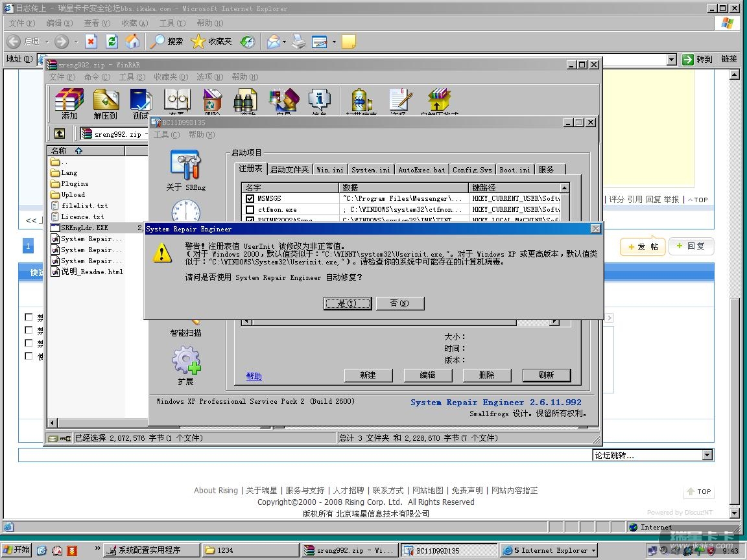The height and width of the screenshot is (560, 747).
Task: Click the WinRAR Add (添加) toolbar icon
Action: [69, 101]
